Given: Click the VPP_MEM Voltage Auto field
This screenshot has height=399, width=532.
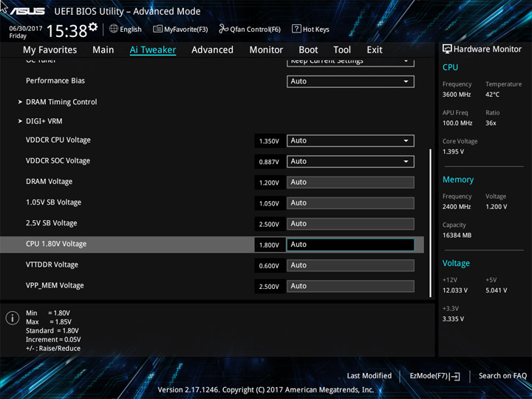Looking at the screenshot, I should click(x=350, y=286).
